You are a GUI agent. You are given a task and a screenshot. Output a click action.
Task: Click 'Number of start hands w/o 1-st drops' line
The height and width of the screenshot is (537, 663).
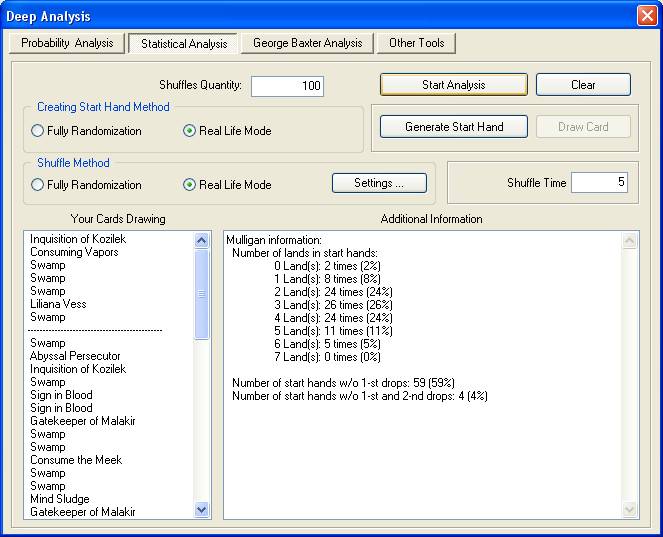[x=343, y=383]
